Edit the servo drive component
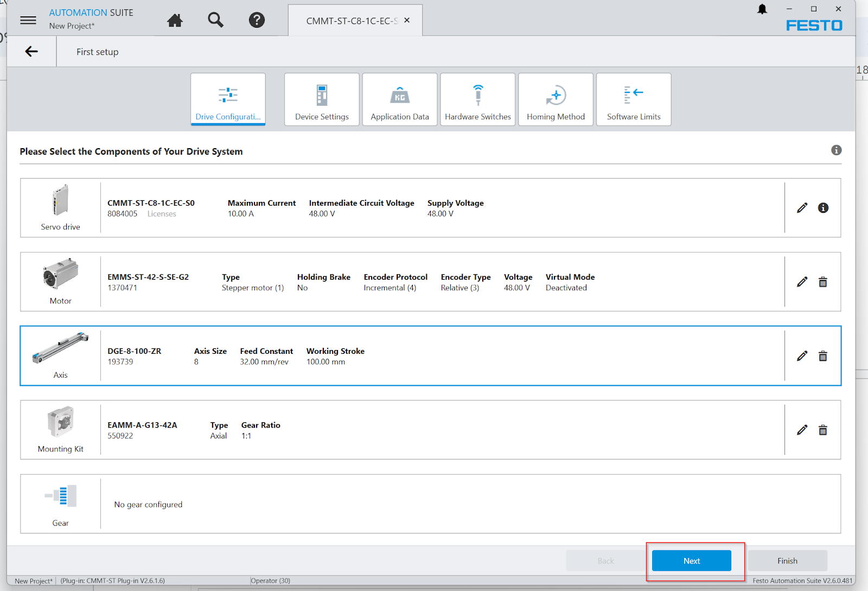This screenshot has width=868, height=591. pyautogui.click(x=802, y=208)
